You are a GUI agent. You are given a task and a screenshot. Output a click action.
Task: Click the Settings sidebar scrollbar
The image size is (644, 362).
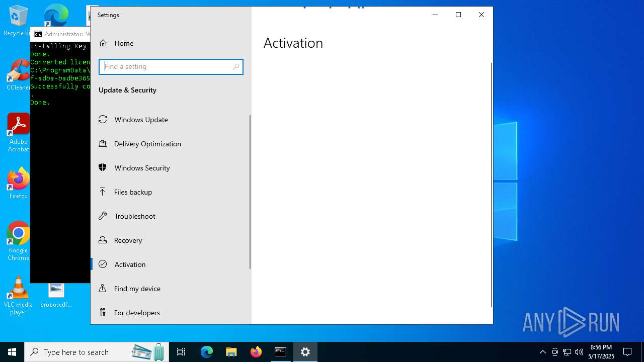coord(250,192)
